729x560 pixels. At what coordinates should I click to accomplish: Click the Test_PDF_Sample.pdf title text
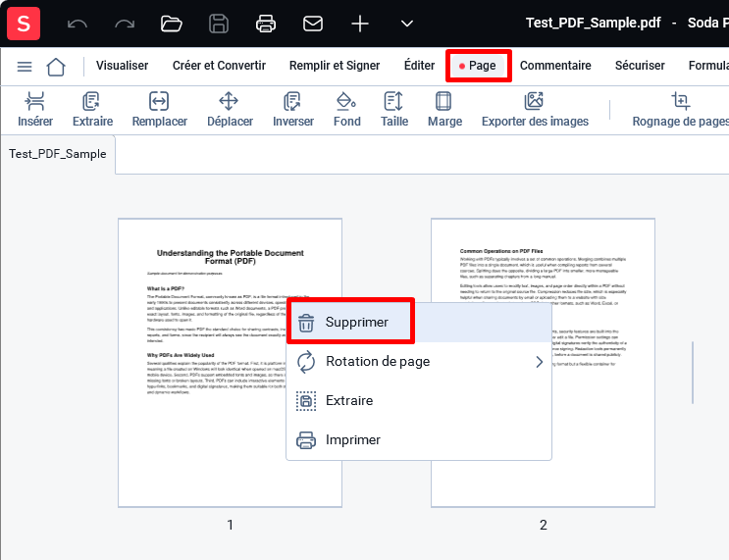click(x=593, y=23)
